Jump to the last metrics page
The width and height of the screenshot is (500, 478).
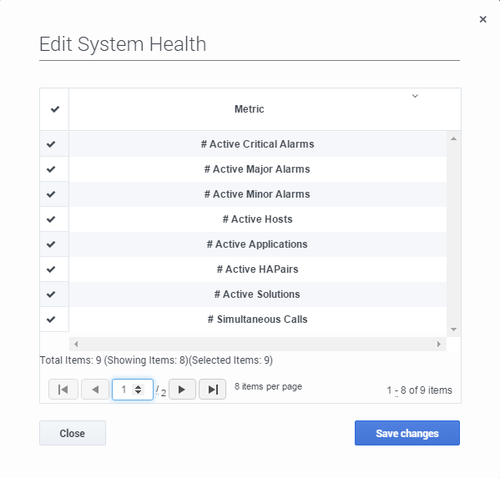point(213,389)
